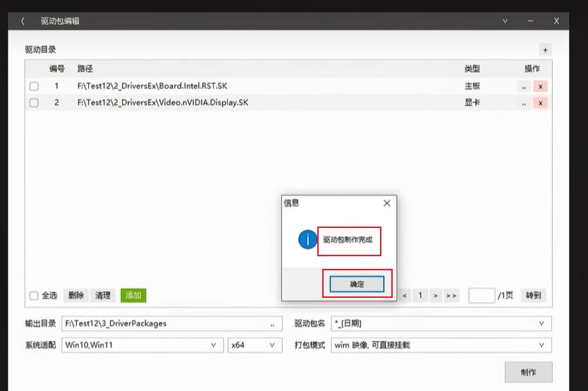The width and height of the screenshot is (588, 391).
Task: Close the 信息 dialog with X
Action: pyautogui.click(x=386, y=203)
